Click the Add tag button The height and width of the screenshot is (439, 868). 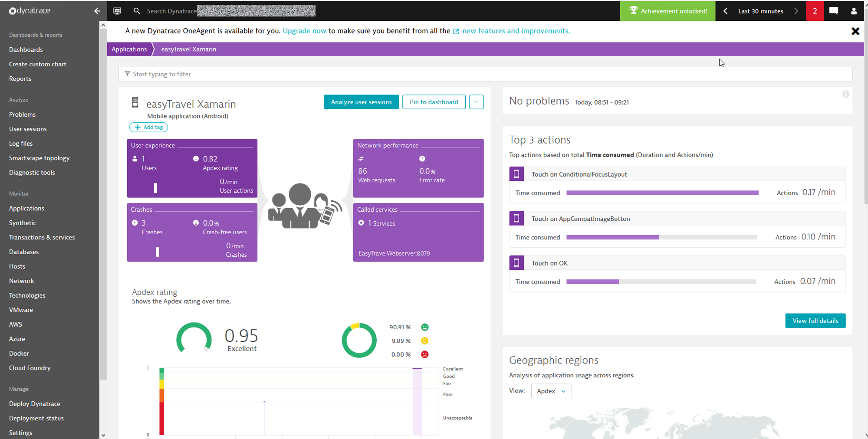[x=148, y=127]
